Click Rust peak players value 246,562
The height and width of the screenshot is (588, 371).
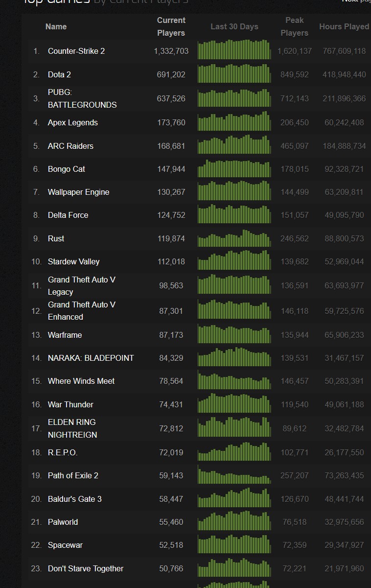295,238
